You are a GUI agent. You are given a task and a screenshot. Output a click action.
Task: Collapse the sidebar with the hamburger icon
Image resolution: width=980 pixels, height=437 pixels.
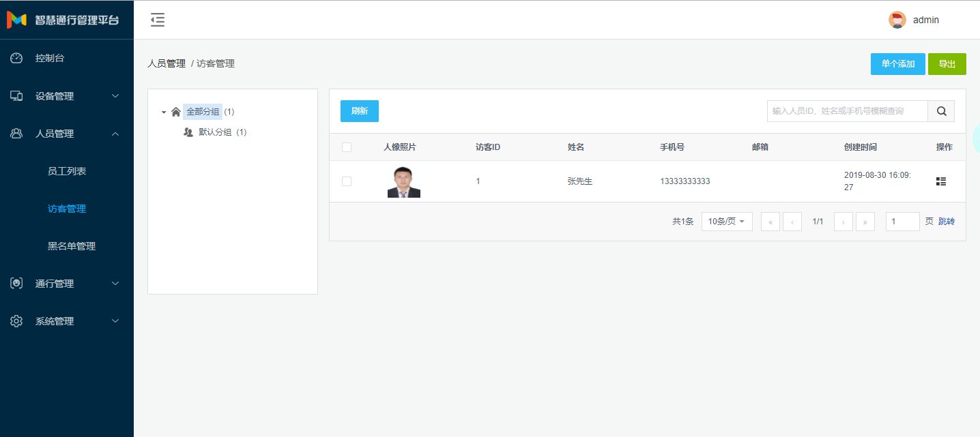(158, 20)
